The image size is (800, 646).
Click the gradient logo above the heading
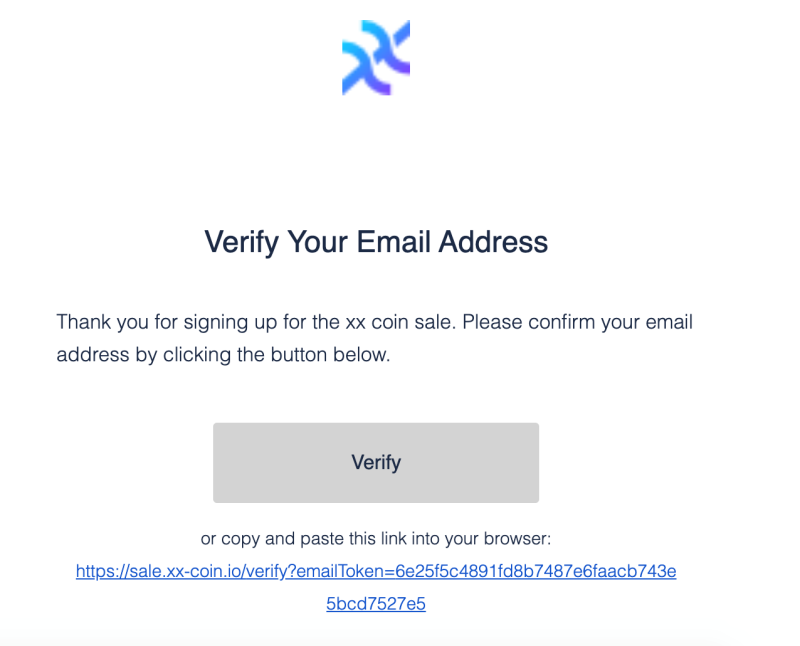(375, 55)
